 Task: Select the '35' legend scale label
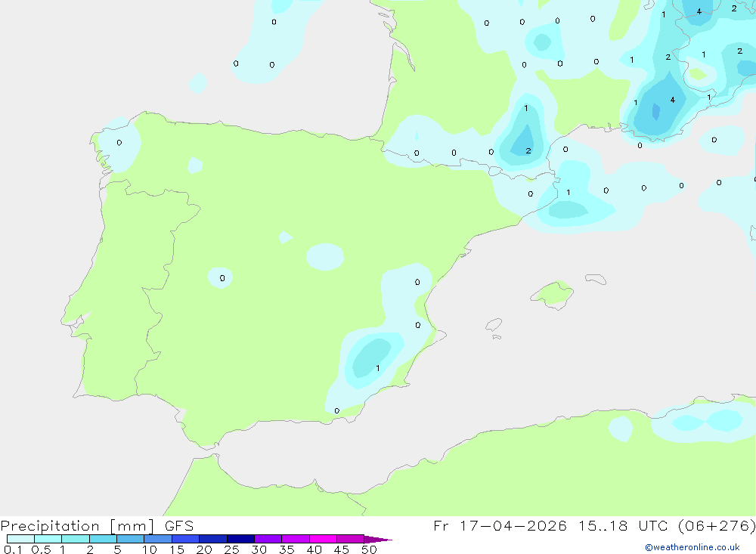coord(287,549)
